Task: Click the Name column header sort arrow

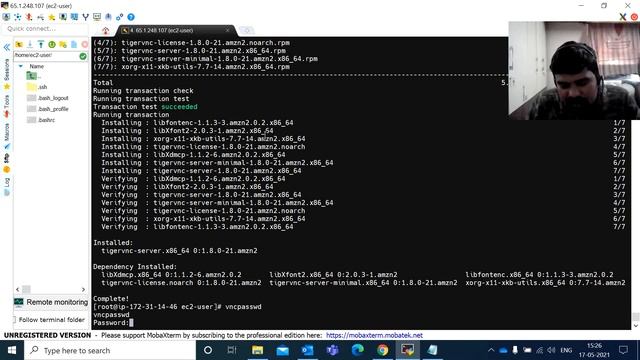Action: click(21, 66)
